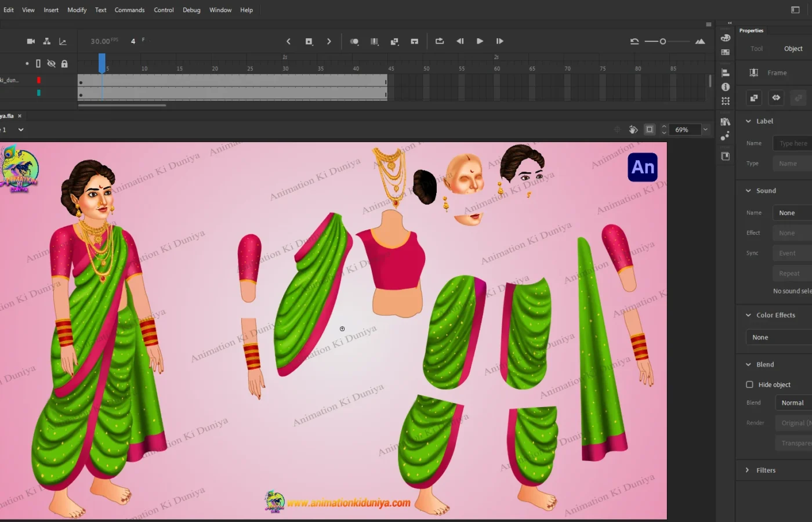Click the Onion Skin icon
Image resolution: width=812 pixels, height=522 pixels.
tap(354, 41)
